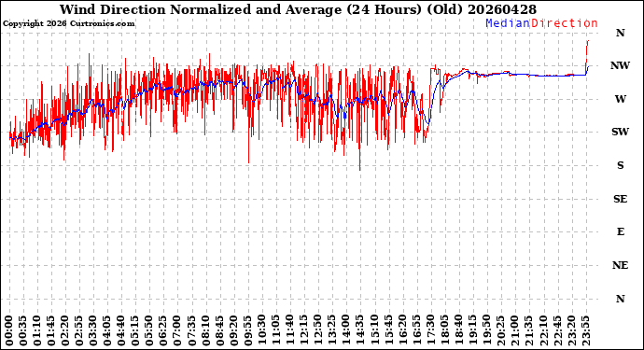Click the SW axis label

(x=620, y=132)
